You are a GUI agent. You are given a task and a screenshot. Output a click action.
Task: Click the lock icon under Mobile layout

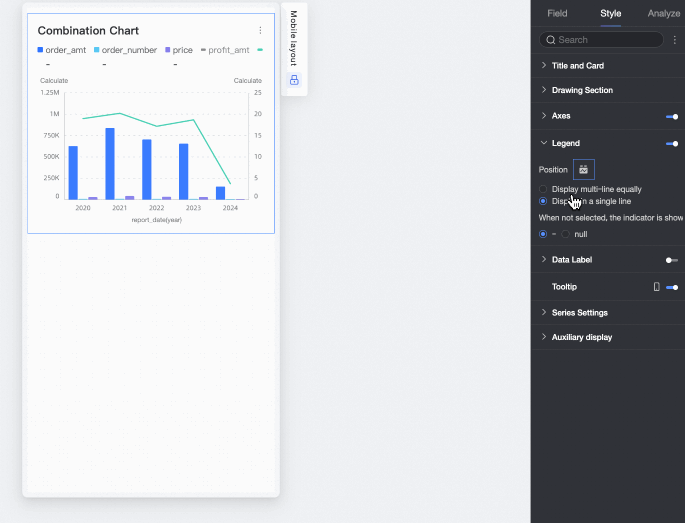pos(294,80)
